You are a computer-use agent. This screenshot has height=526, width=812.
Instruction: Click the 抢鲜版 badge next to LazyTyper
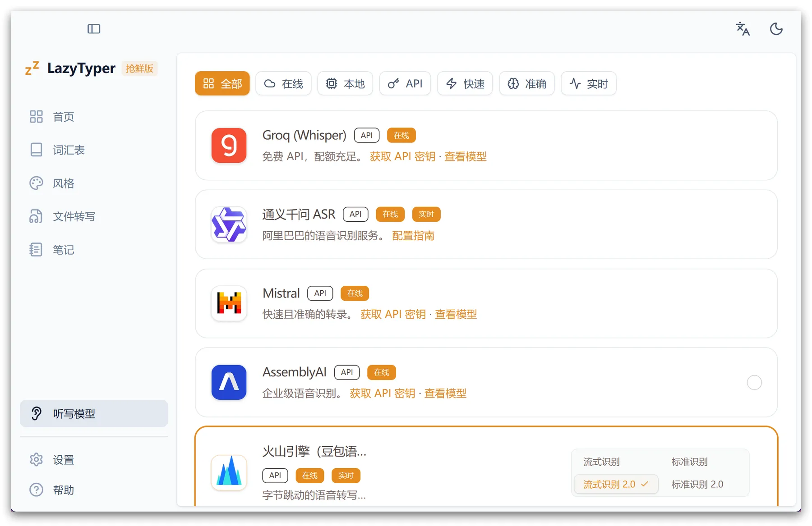tap(139, 69)
